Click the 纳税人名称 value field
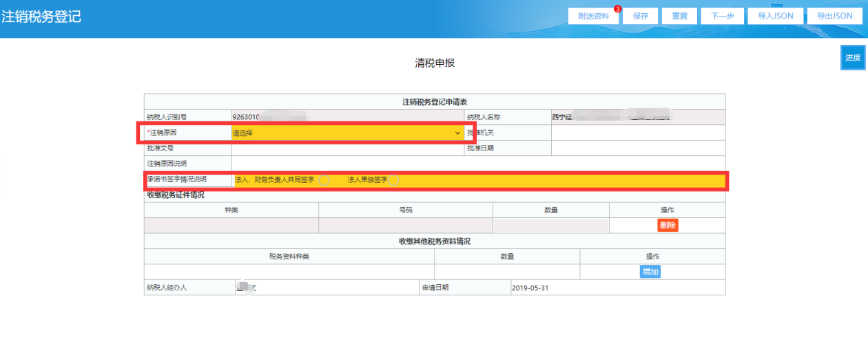 click(x=638, y=117)
